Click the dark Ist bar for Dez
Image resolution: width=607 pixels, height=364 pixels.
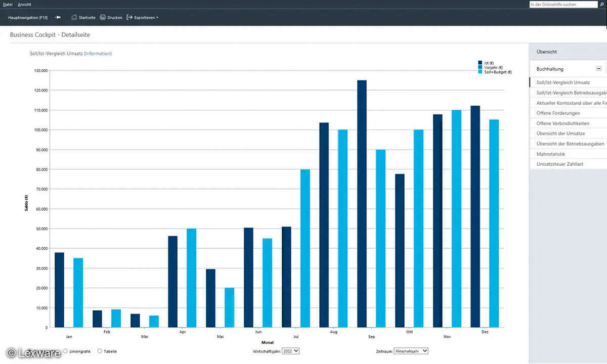pos(475,216)
